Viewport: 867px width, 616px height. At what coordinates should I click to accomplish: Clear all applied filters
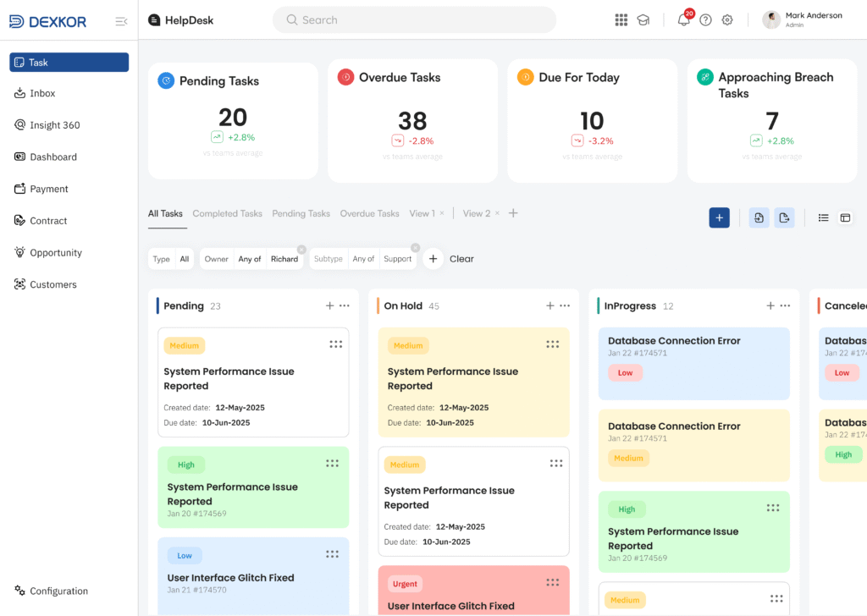point(461,259)
